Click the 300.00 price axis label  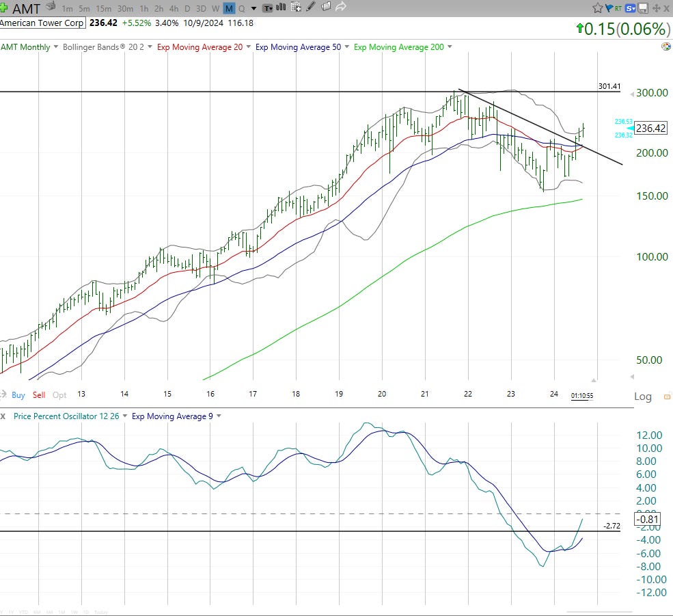pyautogui.click(x=652, y=93)
